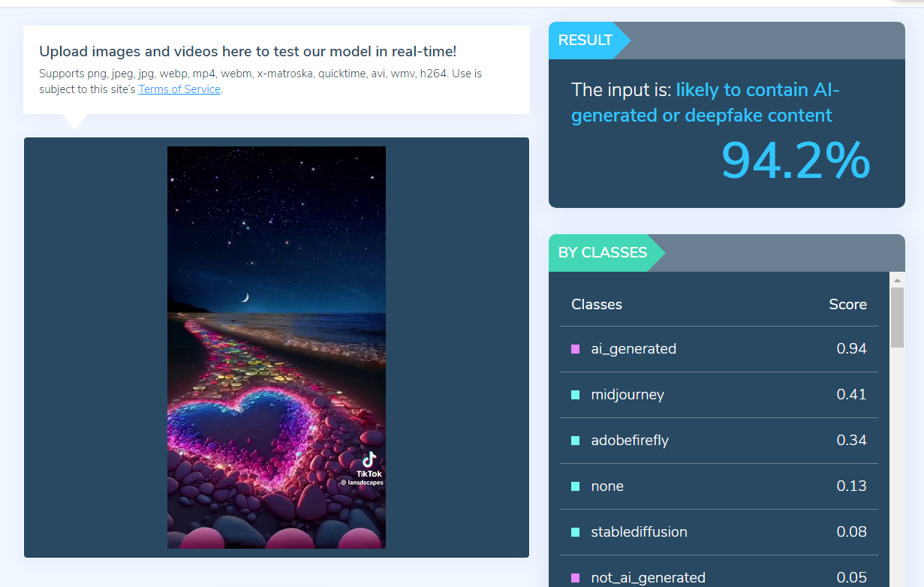924x587 pixels.
Task: Click the teal square beside midjourney
Action: point(576,395)
